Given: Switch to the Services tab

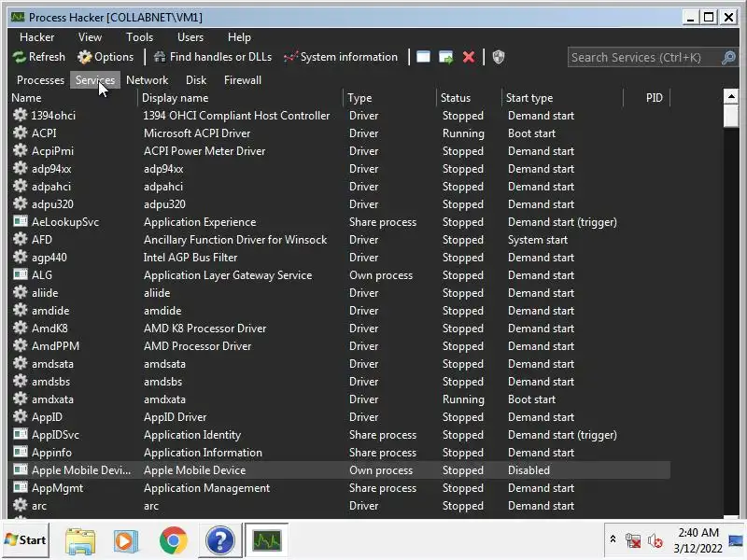Looking at the screenshot, I should [95, 80].
